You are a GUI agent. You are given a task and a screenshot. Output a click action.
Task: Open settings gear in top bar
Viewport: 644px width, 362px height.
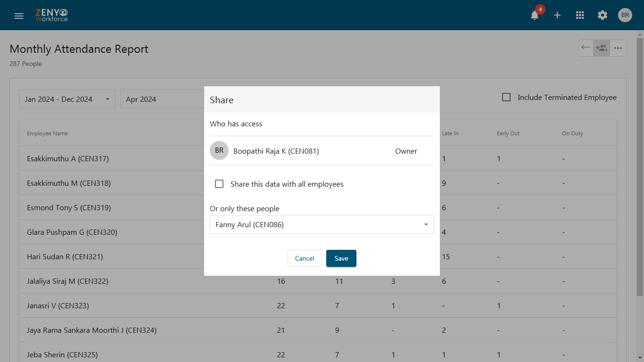pos(603,15)
